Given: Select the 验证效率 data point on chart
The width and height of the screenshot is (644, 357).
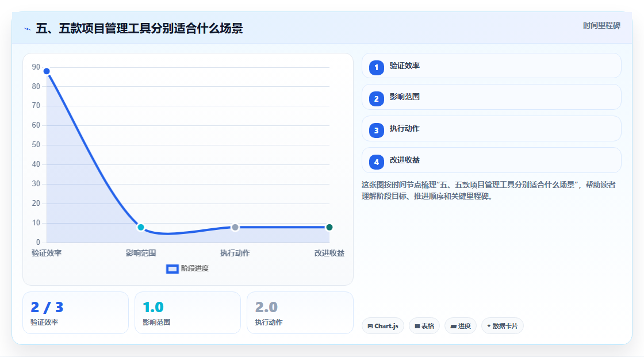Looking at the screenshot, I should pyautogui.click(x=47, y=71).
